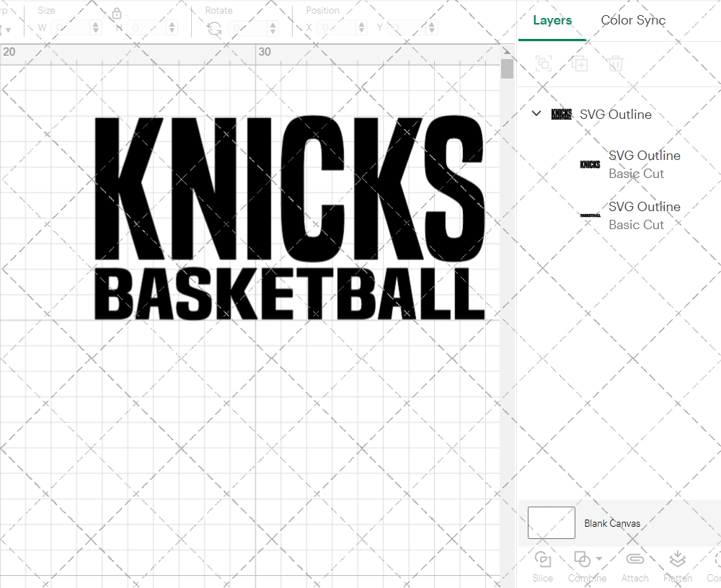Collapse the SVG Outline group

[x=536, y=113]
